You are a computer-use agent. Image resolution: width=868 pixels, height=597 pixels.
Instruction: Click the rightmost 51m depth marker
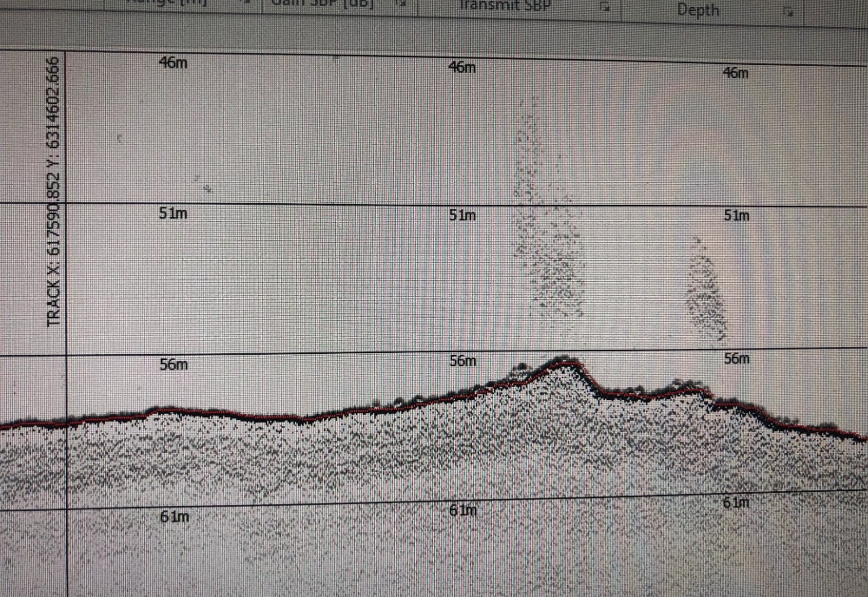click(x=736, y=215)
